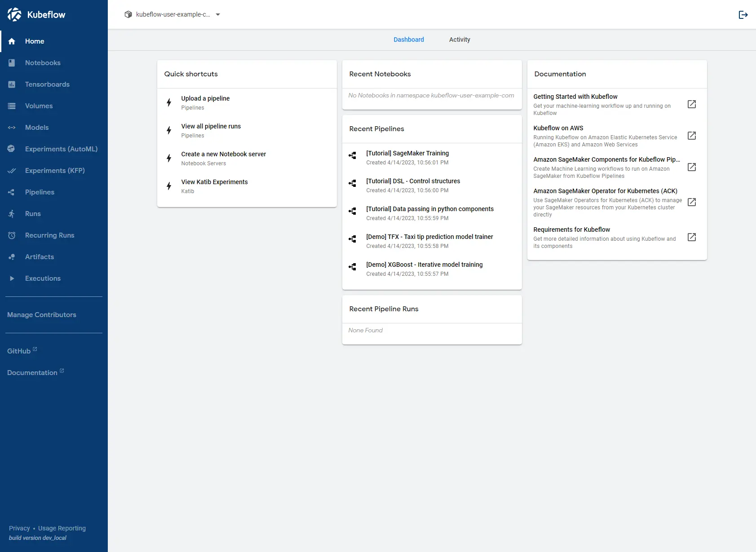Image resolution: width=756 pixels, height=552 pixels.
Task: Click the Runs running-person icon
Action: [12, 214]
